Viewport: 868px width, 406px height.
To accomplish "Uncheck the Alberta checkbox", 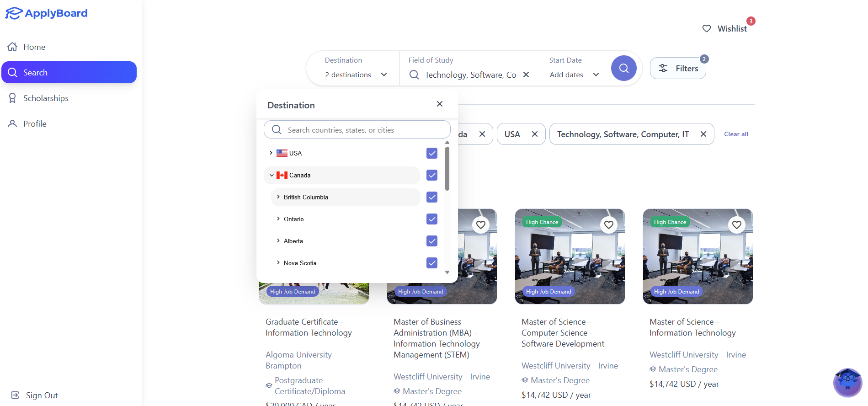I will click(x=432, y=241).
